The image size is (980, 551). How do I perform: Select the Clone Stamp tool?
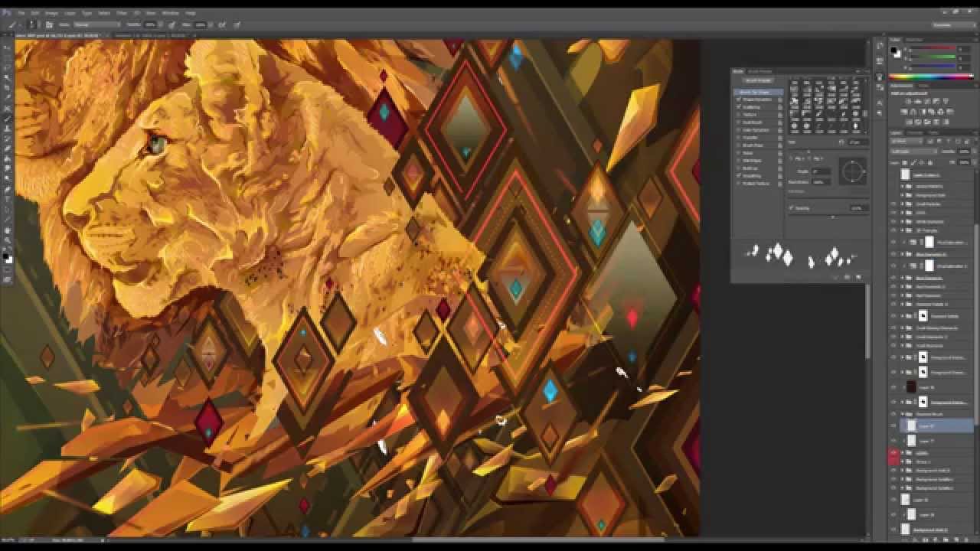(x=8, y=129)
